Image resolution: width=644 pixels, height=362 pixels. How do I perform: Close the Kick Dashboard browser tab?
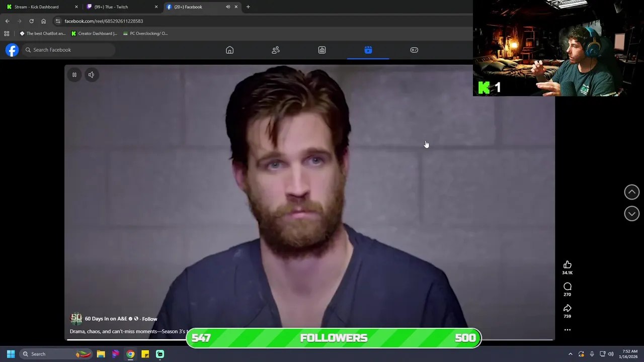pyautogui.click(x=76, y=7)
